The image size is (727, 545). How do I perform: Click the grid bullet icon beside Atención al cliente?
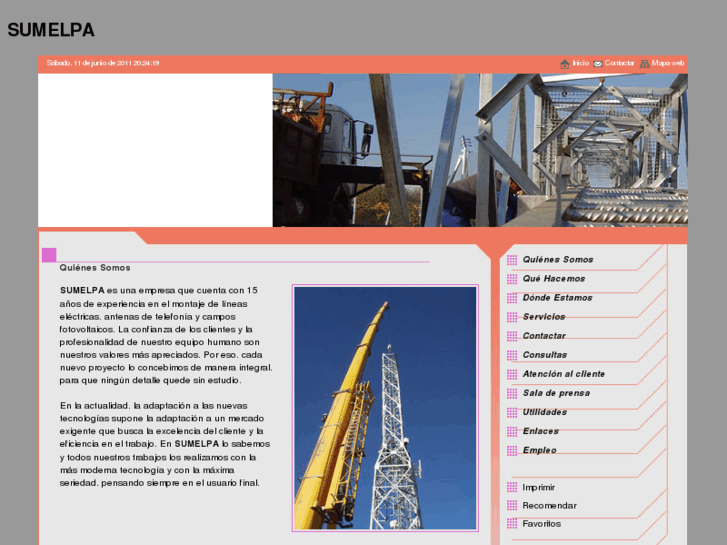coord(512,374)
